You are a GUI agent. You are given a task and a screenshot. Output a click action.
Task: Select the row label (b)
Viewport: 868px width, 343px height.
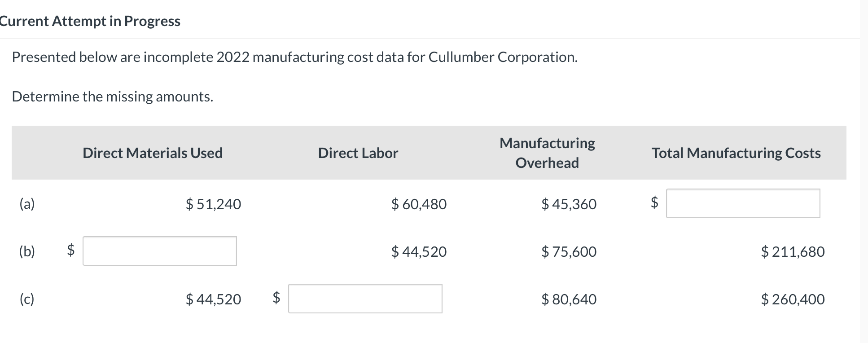click(x=28, y=252)
